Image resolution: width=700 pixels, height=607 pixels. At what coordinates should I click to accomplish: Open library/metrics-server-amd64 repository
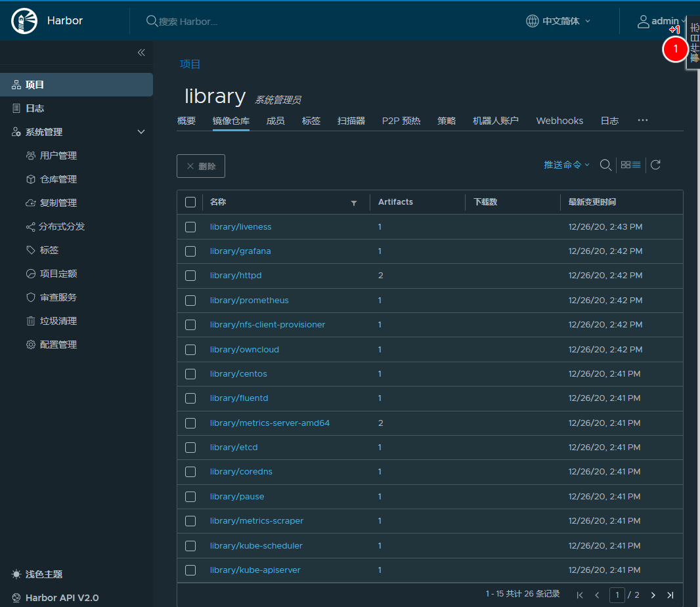(270, 423)
